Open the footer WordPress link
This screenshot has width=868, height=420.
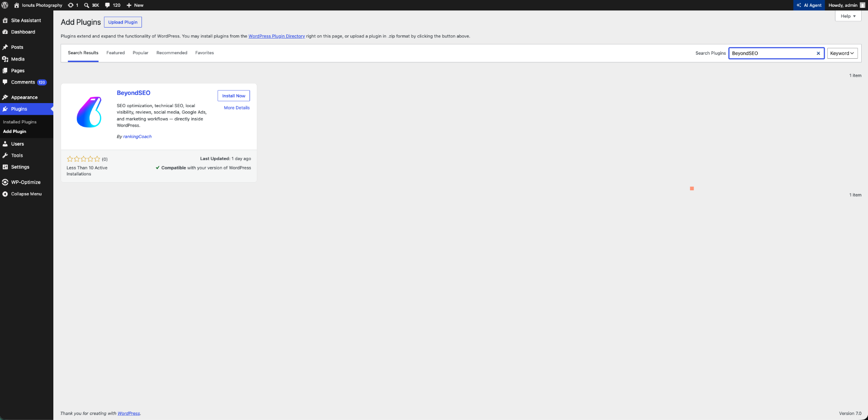click(x=129, y=413)
